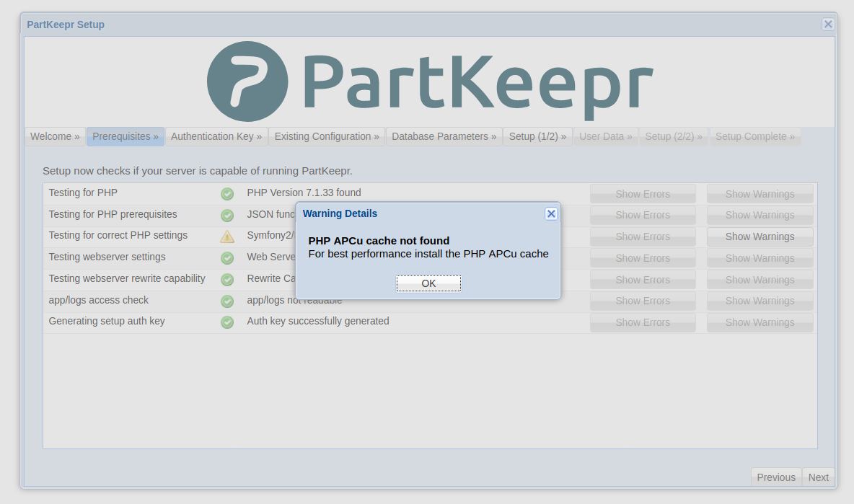
Task: Show Warnings for app/logs access check
Action: (x=760, y=301)
